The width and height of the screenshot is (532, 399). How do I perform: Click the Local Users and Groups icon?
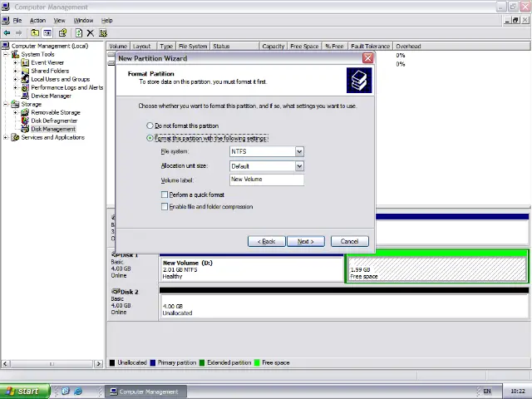click(x=25, y=79)
